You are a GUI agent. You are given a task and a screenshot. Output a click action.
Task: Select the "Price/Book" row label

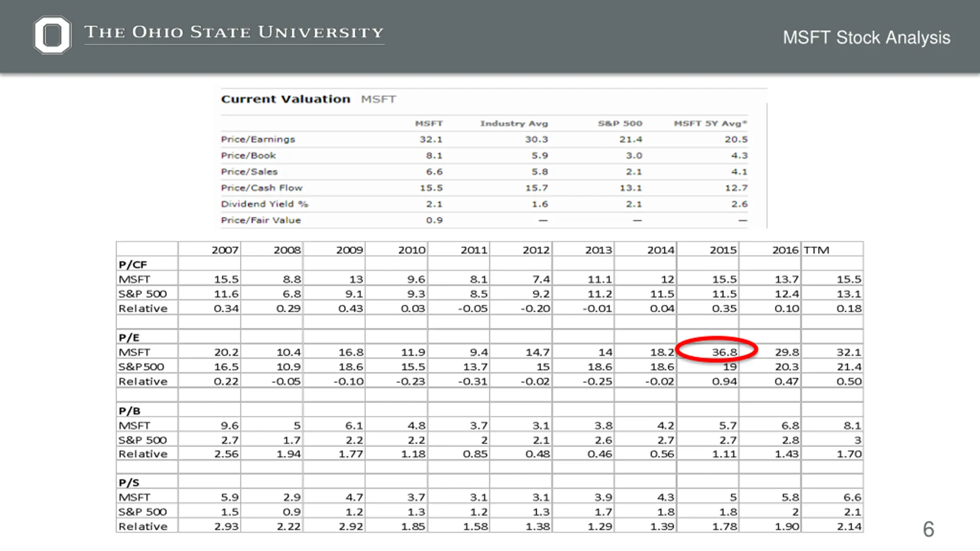tap(248, 156)
